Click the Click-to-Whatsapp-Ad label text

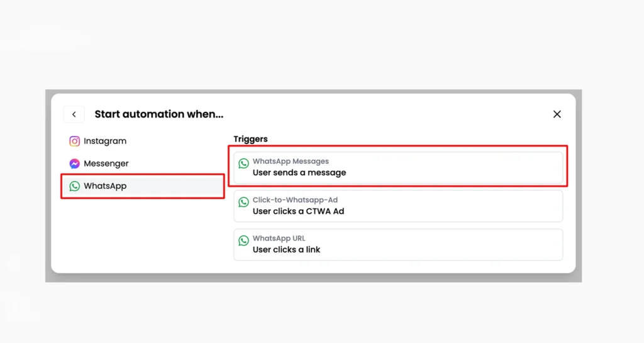click(296, 200)
